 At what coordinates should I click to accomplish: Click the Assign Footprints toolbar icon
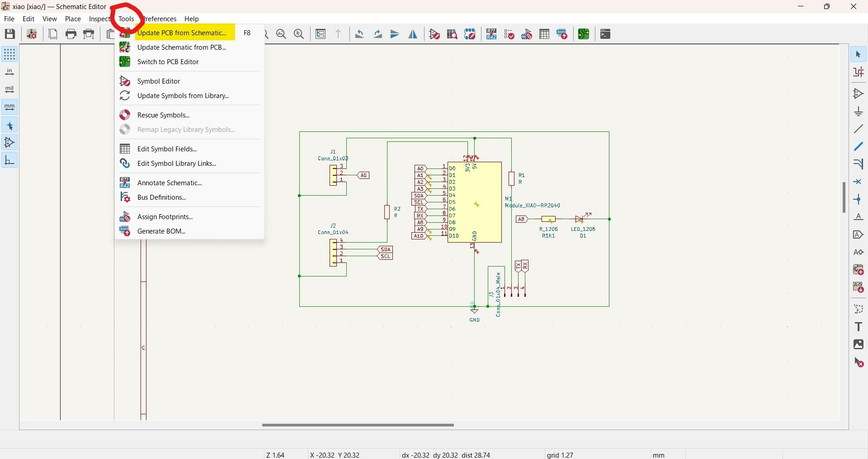pyautogui.click(x=528, y=34)
